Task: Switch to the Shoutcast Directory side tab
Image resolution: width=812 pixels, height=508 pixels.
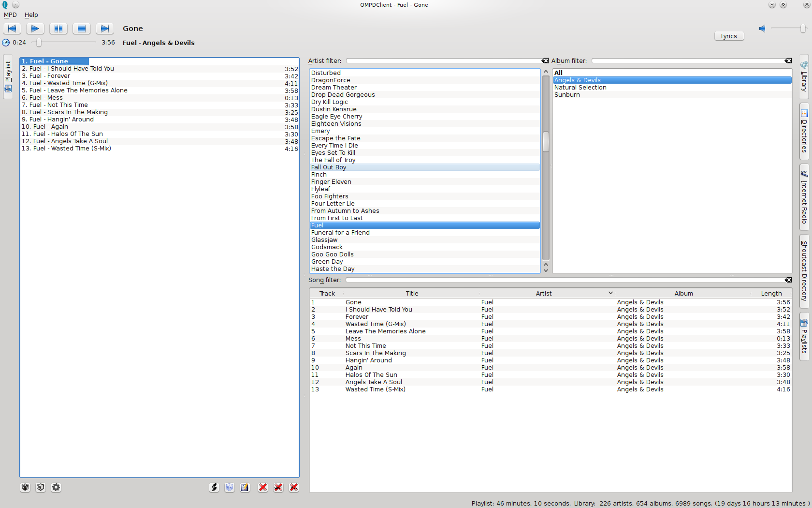Action: (x=804, y=271)
